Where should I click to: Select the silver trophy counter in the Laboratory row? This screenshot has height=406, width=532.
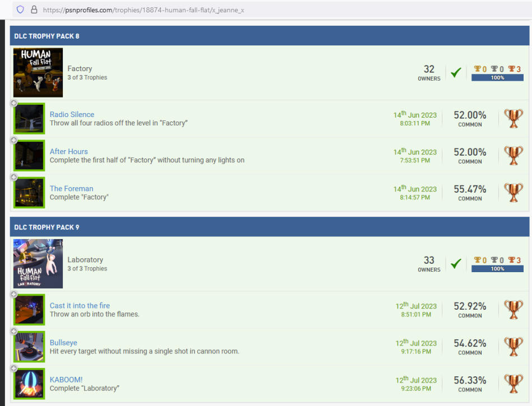497,260
